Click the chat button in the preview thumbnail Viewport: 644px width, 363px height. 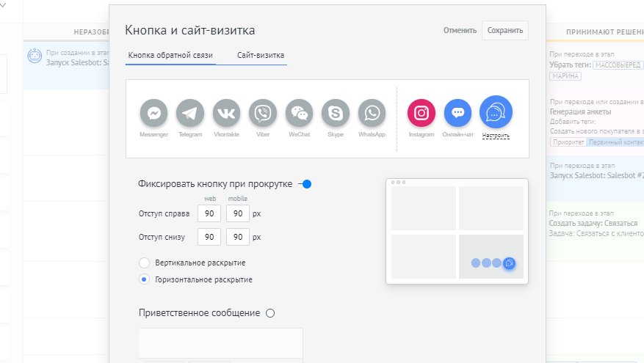click(x=510, y=263)
